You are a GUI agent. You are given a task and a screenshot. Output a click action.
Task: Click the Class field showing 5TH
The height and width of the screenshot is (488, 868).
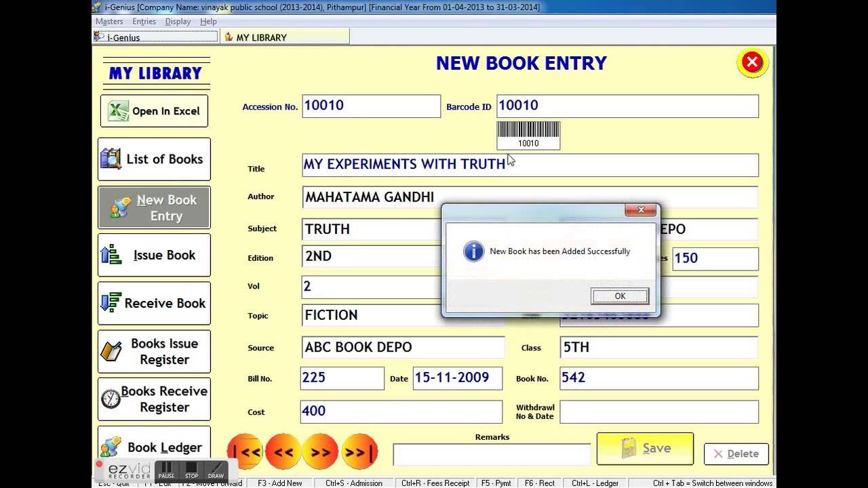tap(658, 347)
